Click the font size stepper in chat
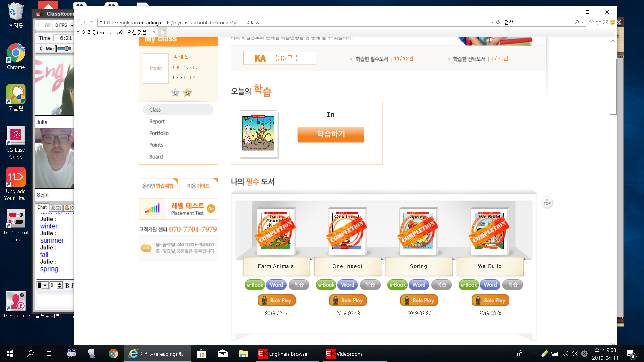 [x=60, y=285]
